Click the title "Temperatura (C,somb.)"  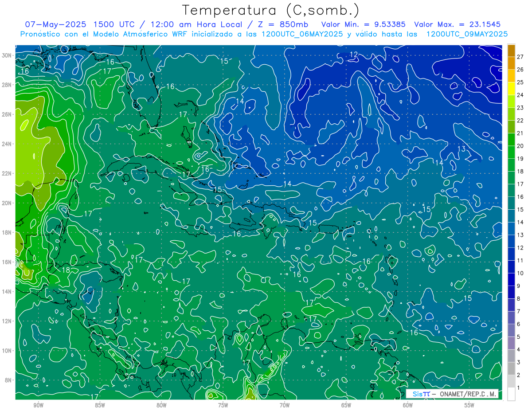coord(271,10)
